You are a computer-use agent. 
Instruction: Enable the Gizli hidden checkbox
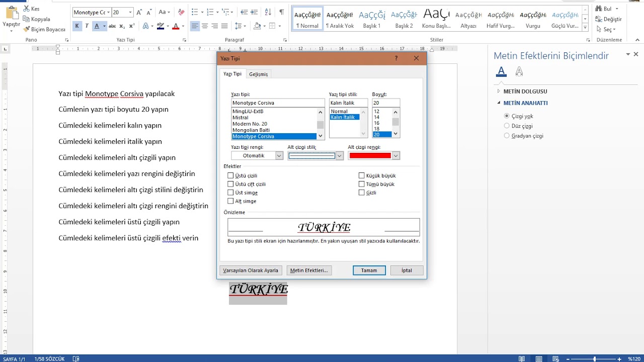point(361,193)
